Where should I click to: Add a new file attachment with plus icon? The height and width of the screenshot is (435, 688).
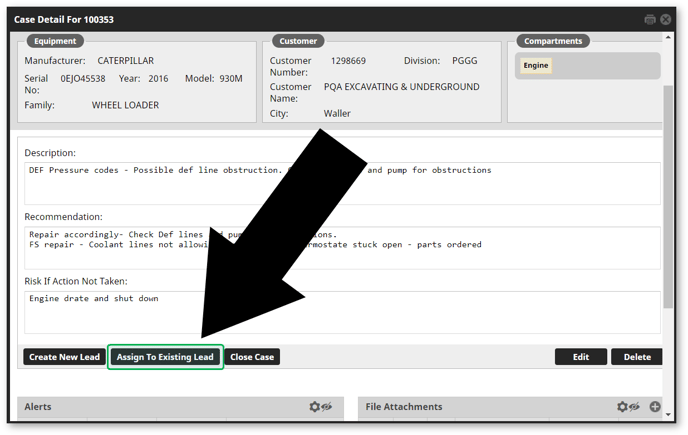tap(655, 407)
